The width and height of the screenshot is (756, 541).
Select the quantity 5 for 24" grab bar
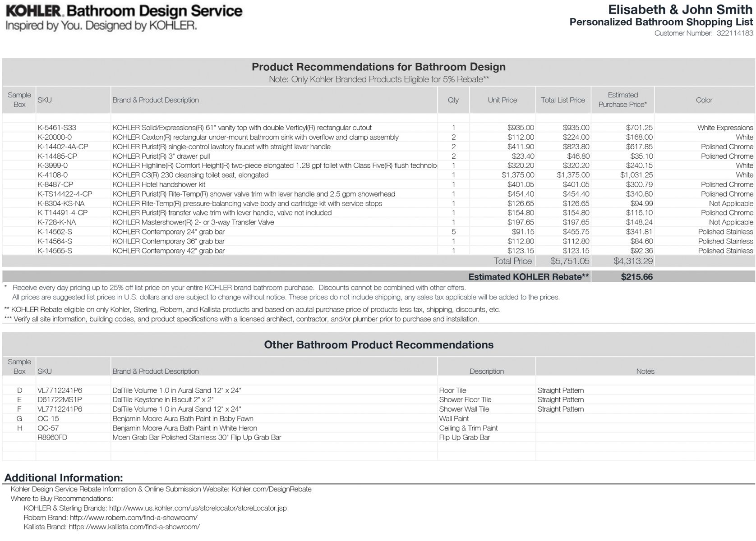453,232
